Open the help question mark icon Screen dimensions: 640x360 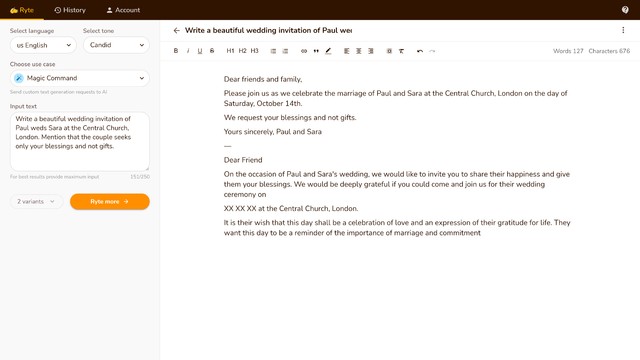[625, 10]
